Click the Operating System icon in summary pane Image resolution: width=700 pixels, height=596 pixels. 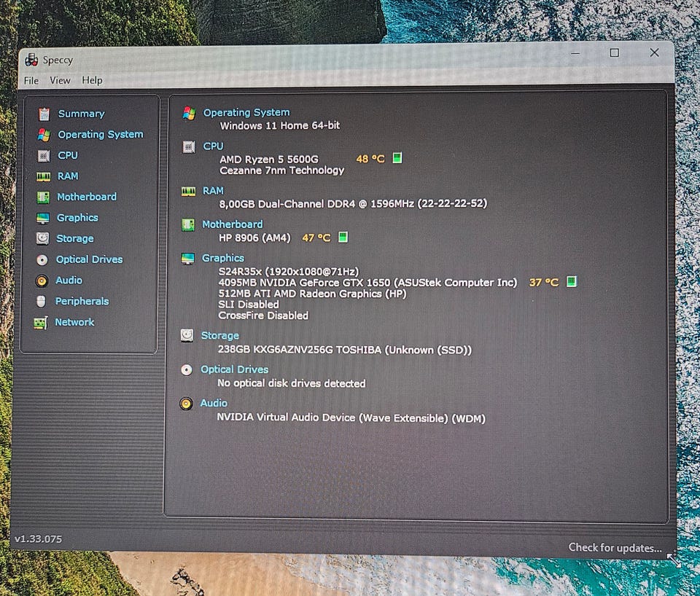coord(190,114)
